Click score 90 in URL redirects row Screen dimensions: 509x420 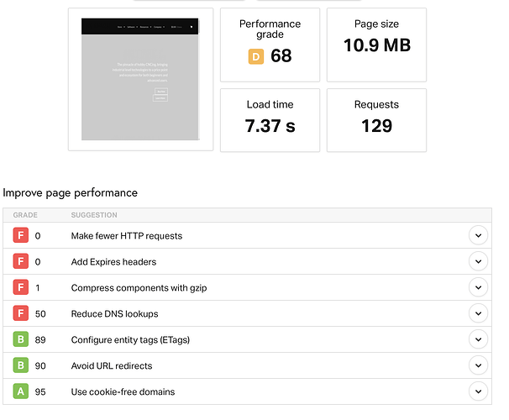(40, 365)
